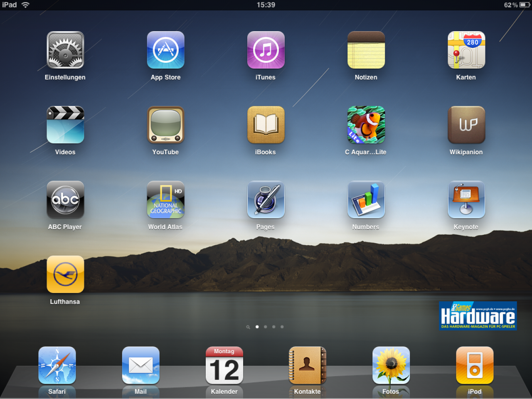Open the iPod app in dock
This screenshot has height=399, width=532.
coord(475,365)
